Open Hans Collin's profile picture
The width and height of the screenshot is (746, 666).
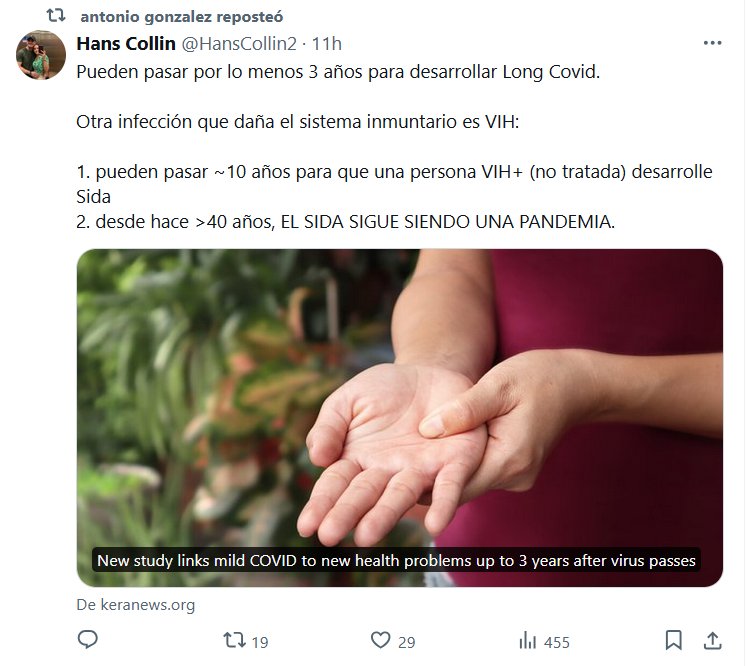pos(41,55)
